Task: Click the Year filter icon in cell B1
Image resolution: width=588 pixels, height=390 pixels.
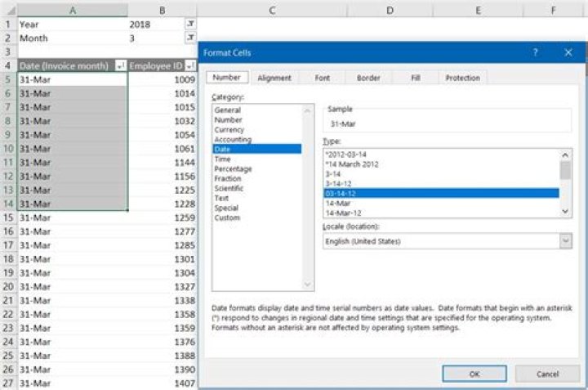Action: pyautogui.click(x=190, y=24)
